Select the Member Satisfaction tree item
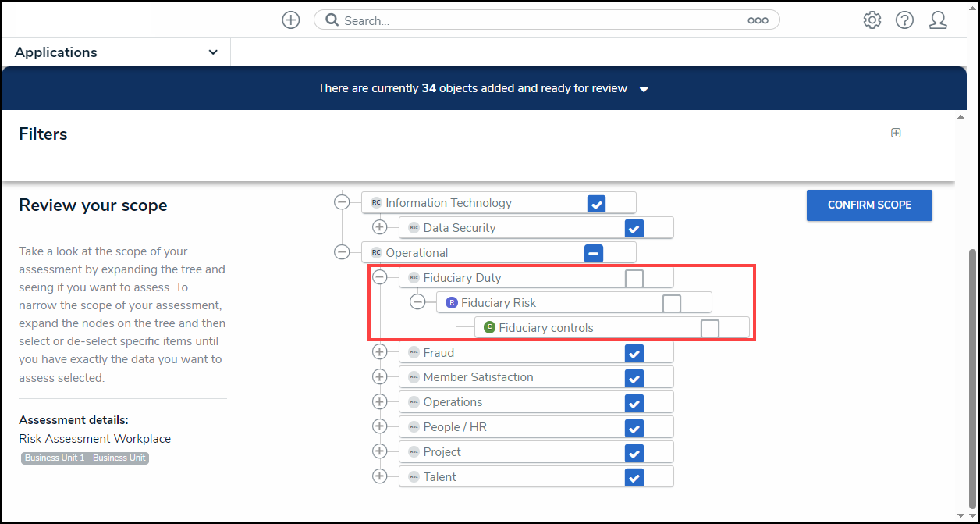The image size is (980, 524). click(478, 377)
